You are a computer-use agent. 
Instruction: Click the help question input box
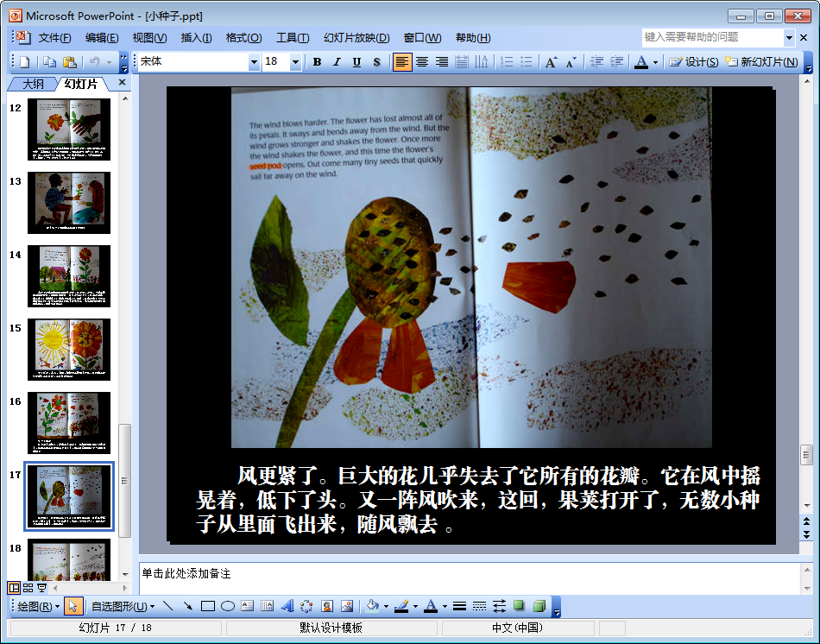[x=713, y=37]
